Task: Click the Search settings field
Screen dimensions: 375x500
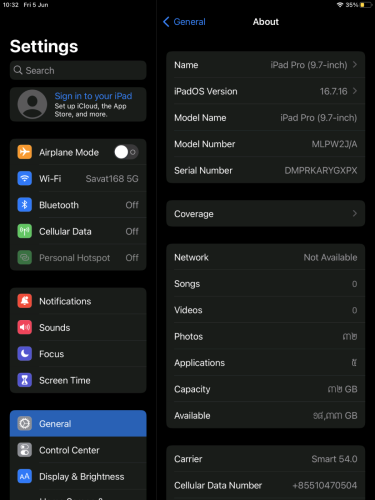Action: 78,70
